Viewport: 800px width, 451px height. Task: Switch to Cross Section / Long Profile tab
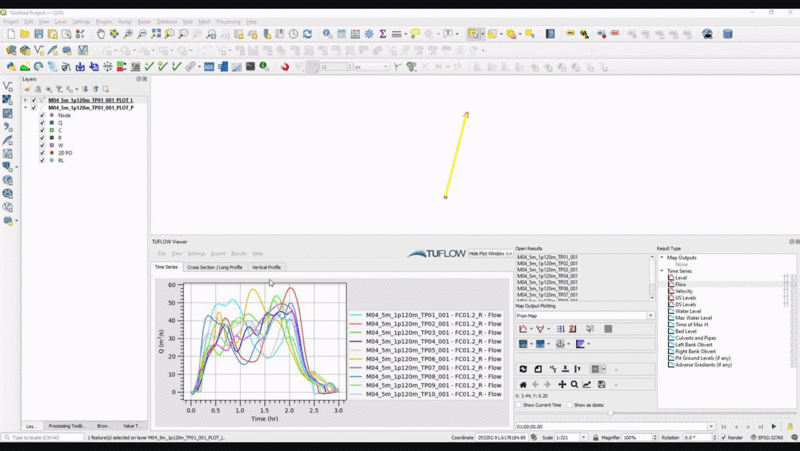pos(215,267)
